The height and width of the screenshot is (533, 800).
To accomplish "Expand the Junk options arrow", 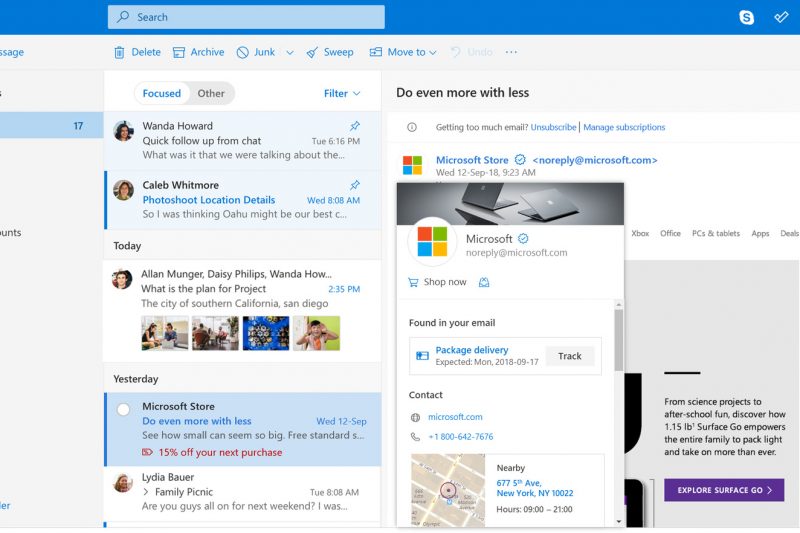I will point(290,53).
